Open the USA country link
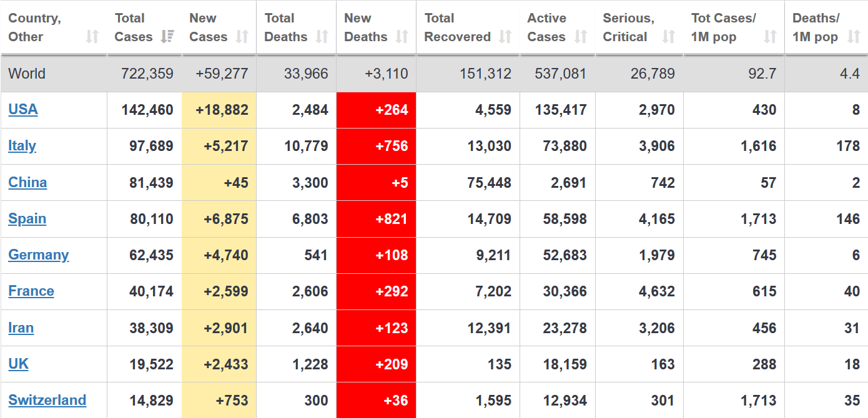 (x=23, y=110)
